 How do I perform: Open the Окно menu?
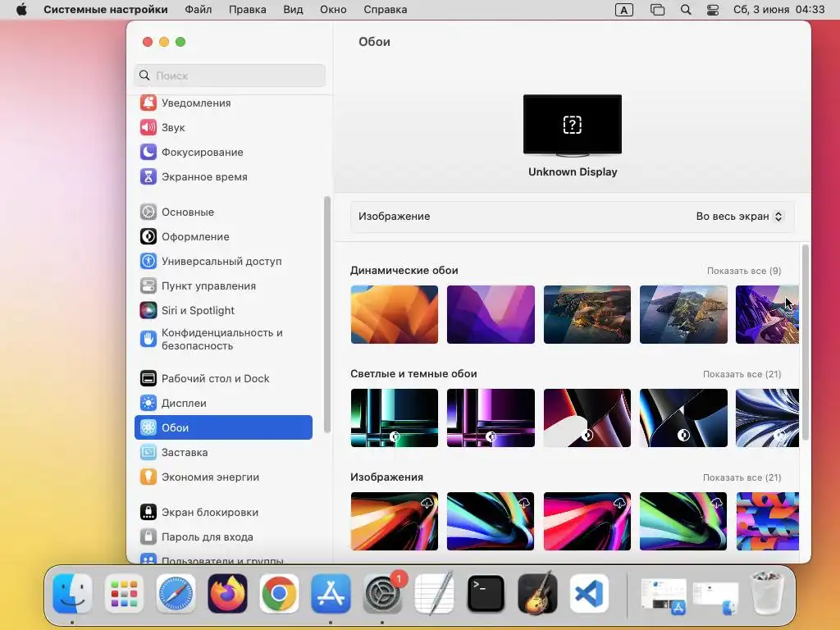point(333,10)
